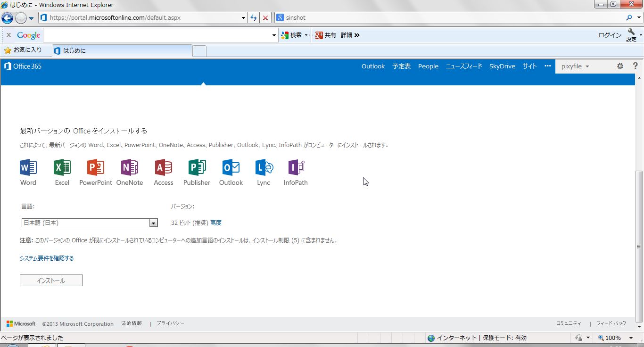644x347 pixels.
Task: Click the Google 検索 toolbar button
Action: pyautogui.click(x=291, y=35)
